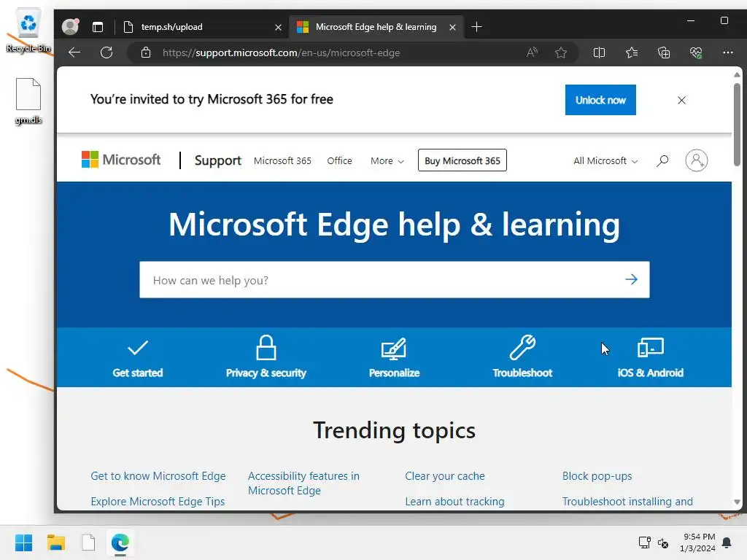Open the Troubleshoot wrench category
This screenshot has height=560, width=747.
pos(522,357)
